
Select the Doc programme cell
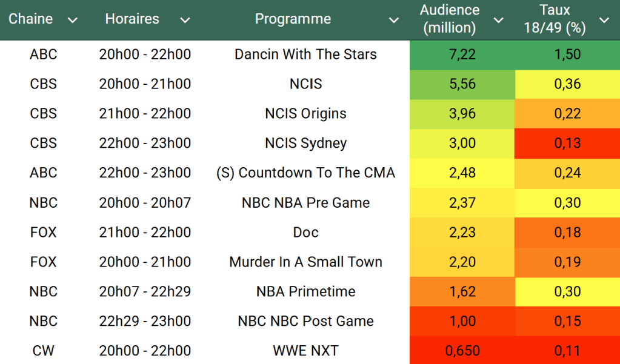point(305,233)
